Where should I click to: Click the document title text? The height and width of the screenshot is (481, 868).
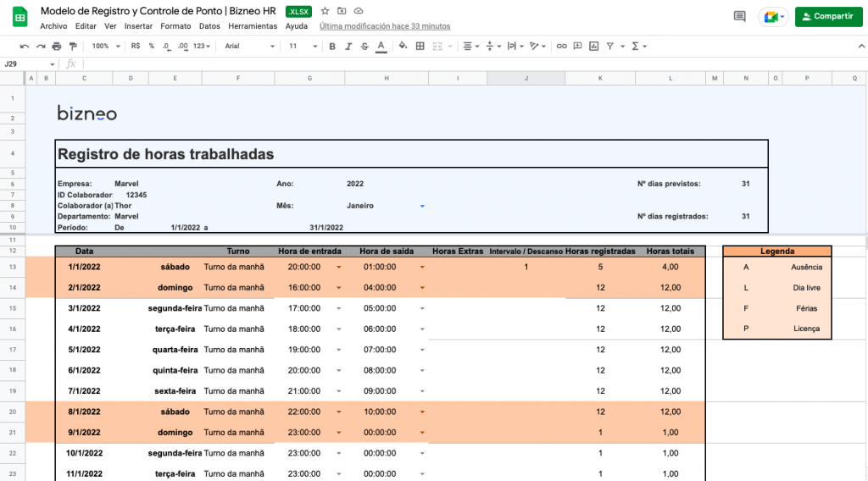158,11
